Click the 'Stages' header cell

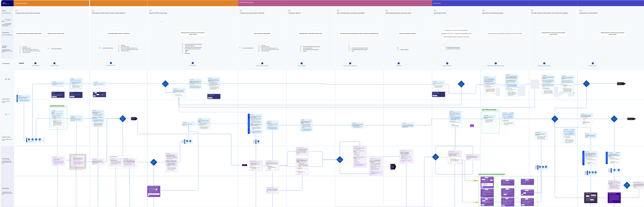[7, 3]
